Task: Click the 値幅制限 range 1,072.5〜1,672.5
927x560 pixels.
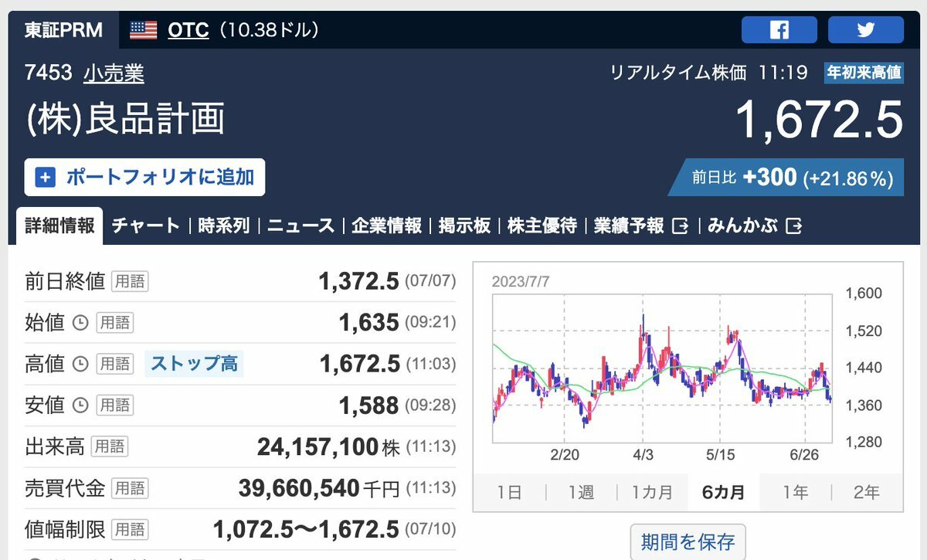Action: pyautogui.click(x=306, y=530)
